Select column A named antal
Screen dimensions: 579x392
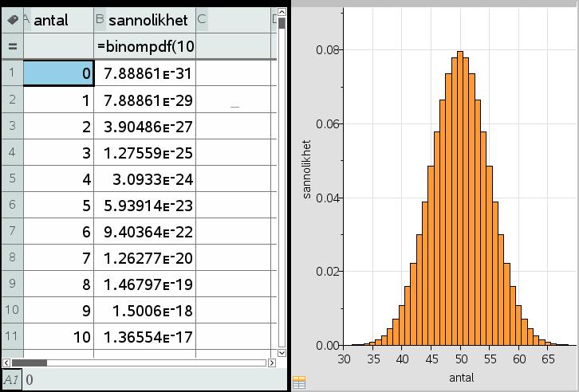coord(61,20)
